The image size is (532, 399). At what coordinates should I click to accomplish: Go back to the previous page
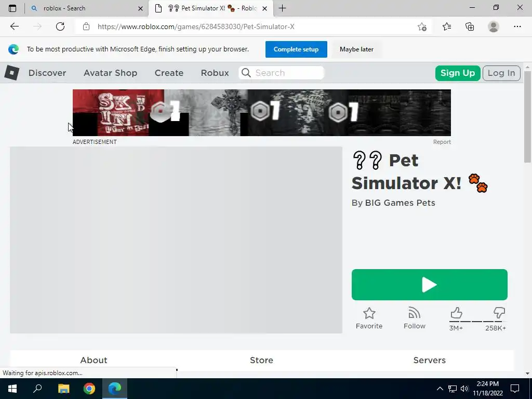(x=14, y=26)
